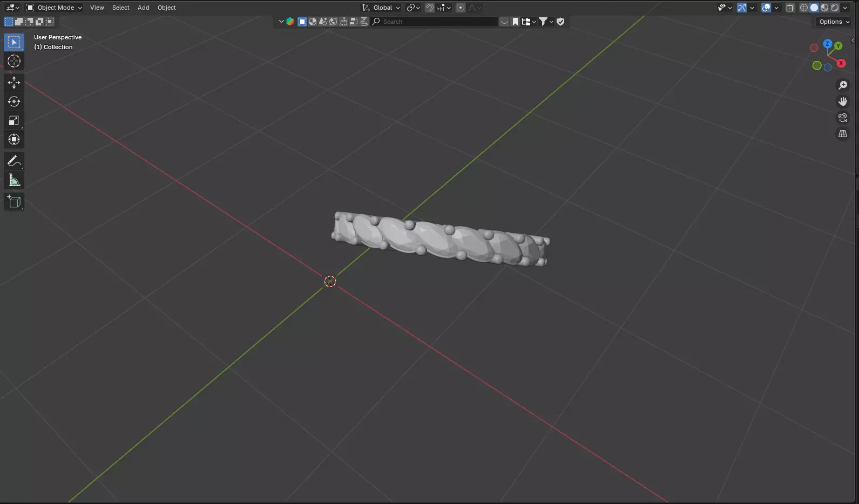Image resolution: width=859 pixels, height=504 pixels.
Task: Select the Move tool
Action: 14,83
